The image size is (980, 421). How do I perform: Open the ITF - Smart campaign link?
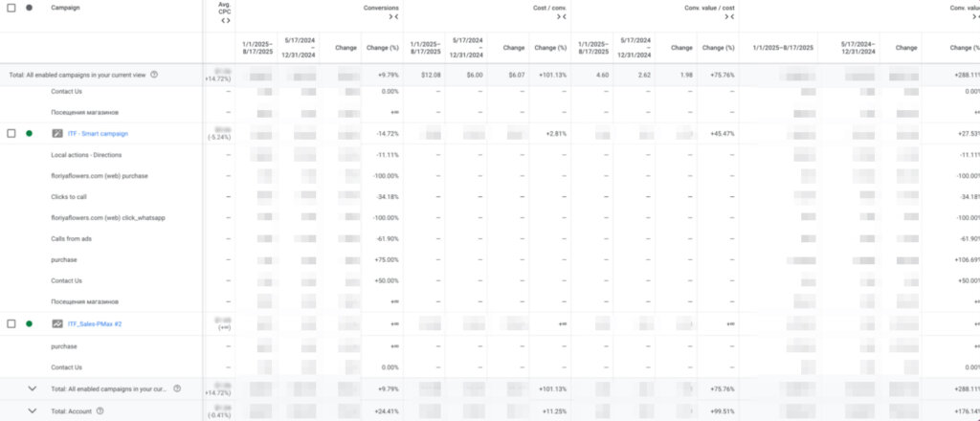[99, 134]
